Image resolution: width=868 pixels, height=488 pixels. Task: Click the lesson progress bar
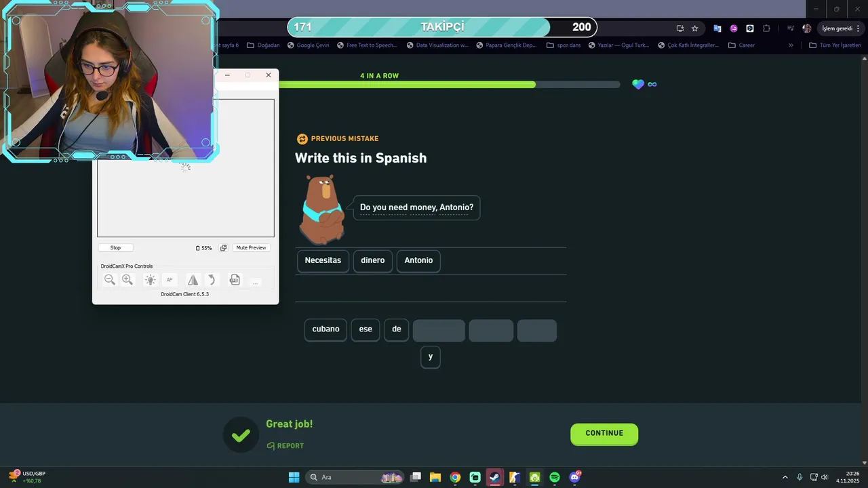(x=449, y=85)
